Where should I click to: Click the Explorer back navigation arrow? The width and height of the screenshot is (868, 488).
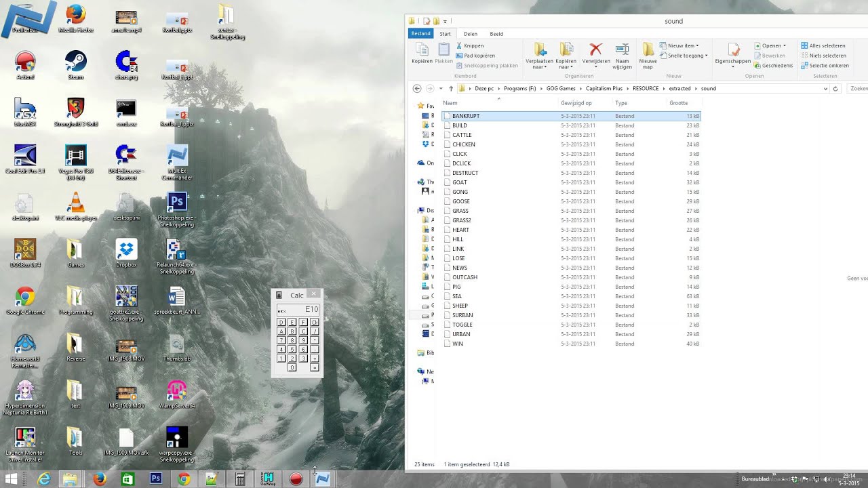pyautogui.click(x=417, y=89)
